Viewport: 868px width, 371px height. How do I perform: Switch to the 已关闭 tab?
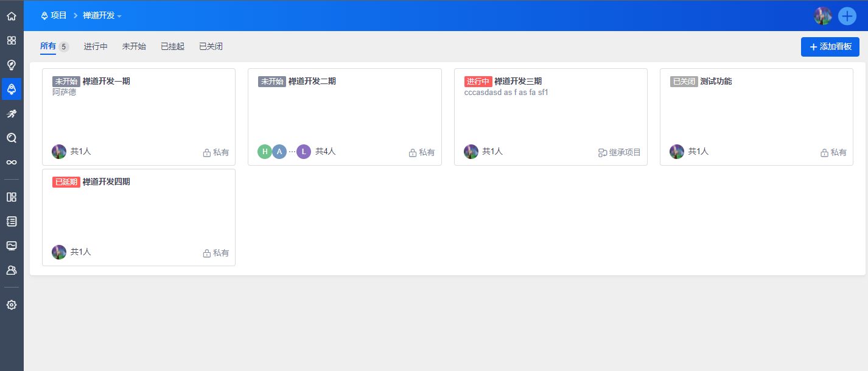click(x=211, y=46)
